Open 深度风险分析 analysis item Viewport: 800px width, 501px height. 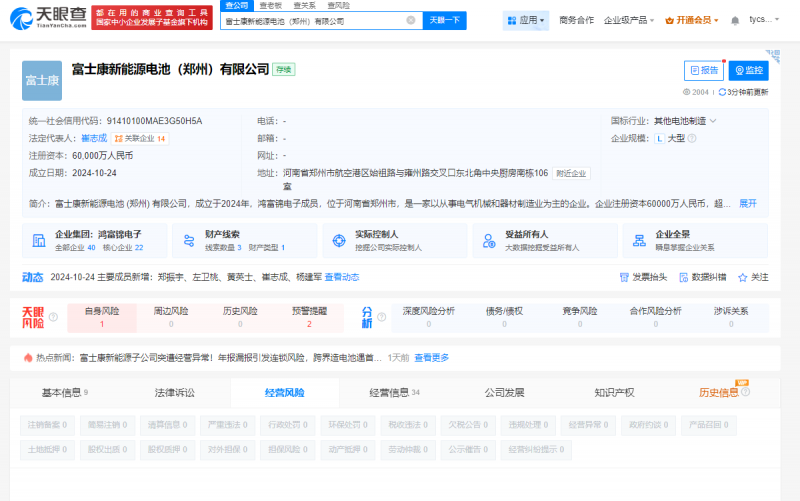coord(429,317)
